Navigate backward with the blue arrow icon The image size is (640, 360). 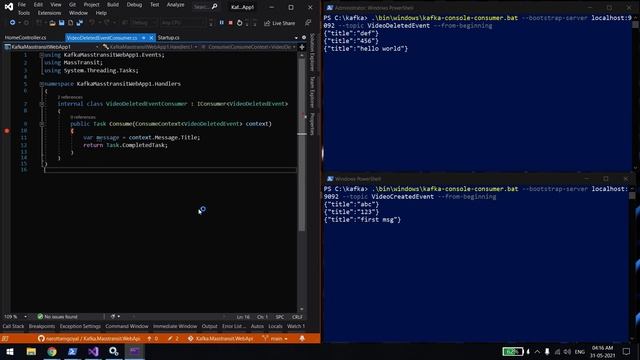[13, 23]
